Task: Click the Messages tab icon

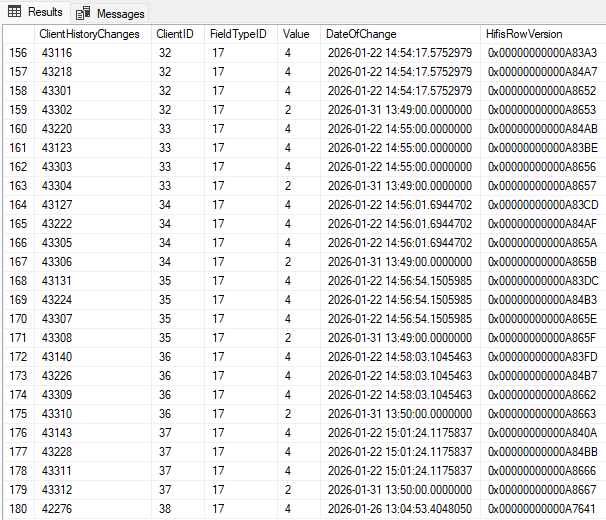Action: [84, 13]
